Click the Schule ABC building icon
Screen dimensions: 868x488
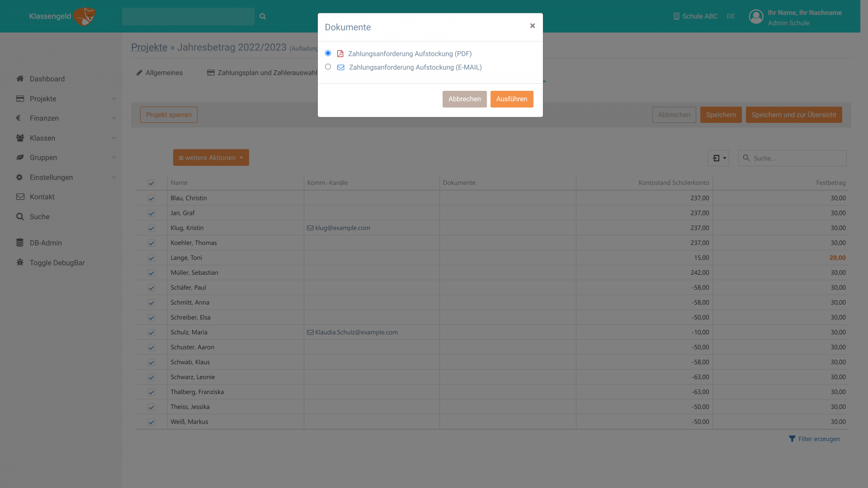[x=676, y=16]
